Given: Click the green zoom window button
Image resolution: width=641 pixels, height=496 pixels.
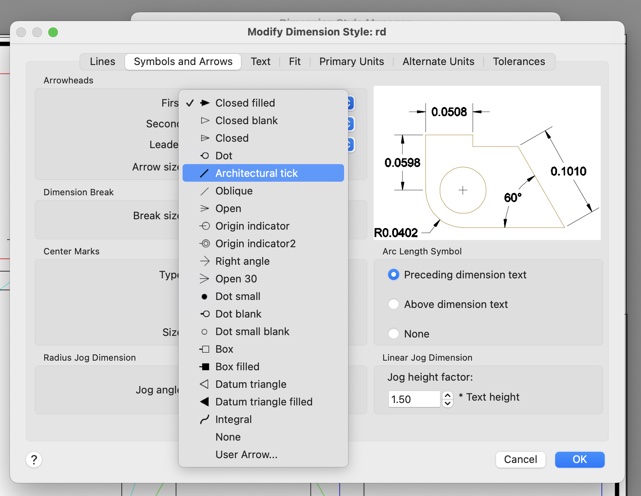Looking at the screenshot, I should [53, 32].
